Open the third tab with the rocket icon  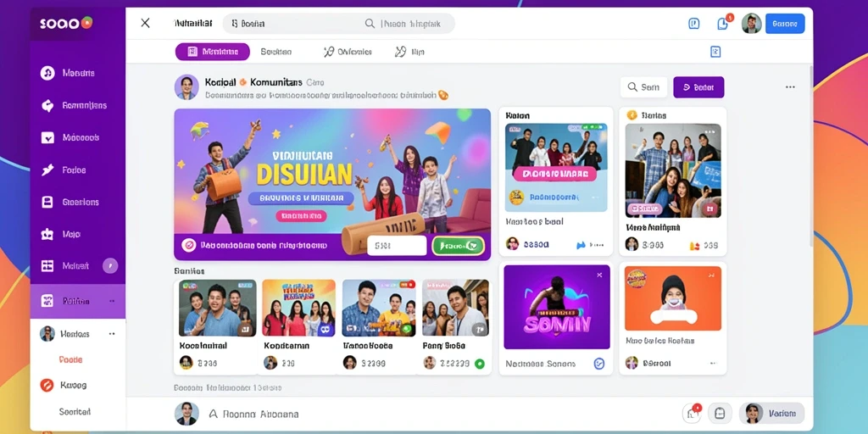[347, 52]
